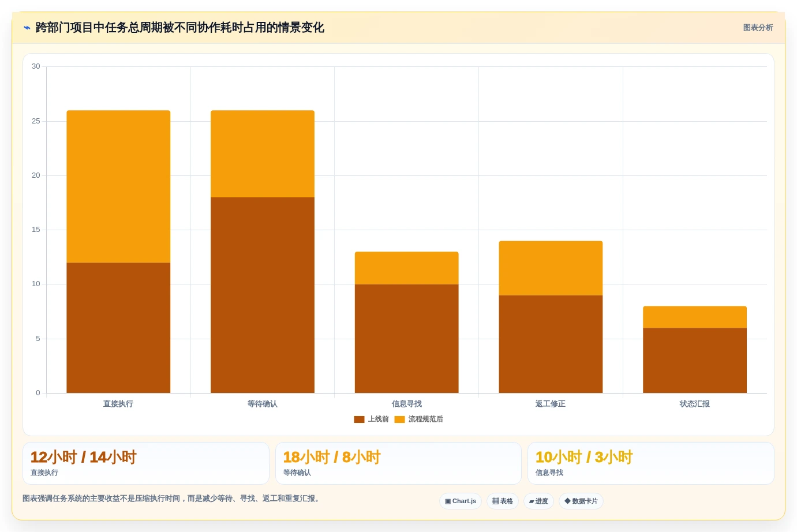Click the 状态汇报 axis label
Image resolution: width=797 pixels, height=532 pixels.
[x=695, y=404]
